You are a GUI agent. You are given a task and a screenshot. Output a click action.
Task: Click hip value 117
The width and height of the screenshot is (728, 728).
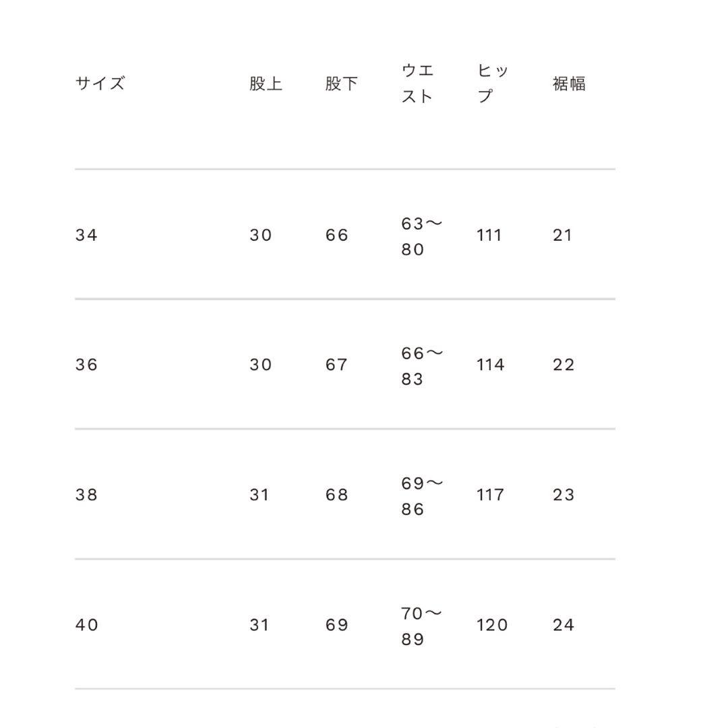click(490, 495)
